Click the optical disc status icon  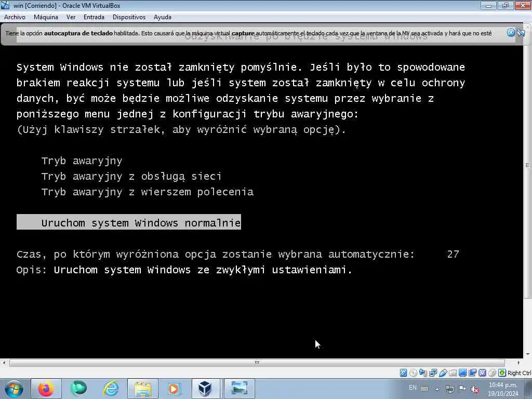[x=413, y=373]
